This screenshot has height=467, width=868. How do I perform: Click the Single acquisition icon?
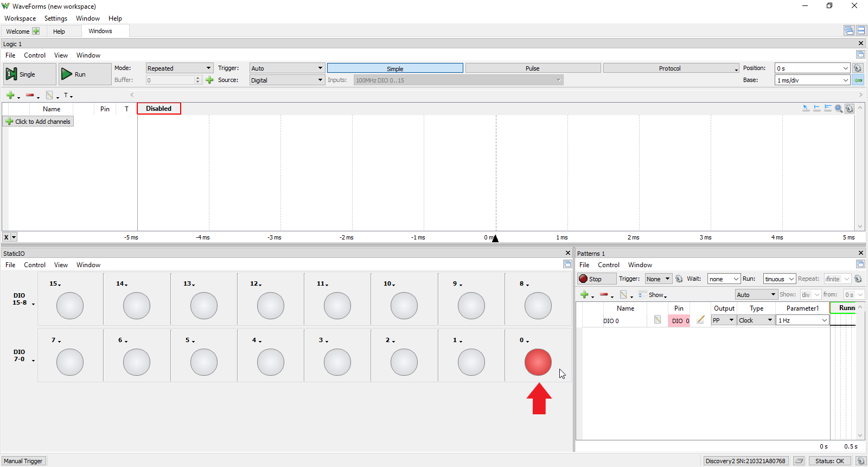11,74
